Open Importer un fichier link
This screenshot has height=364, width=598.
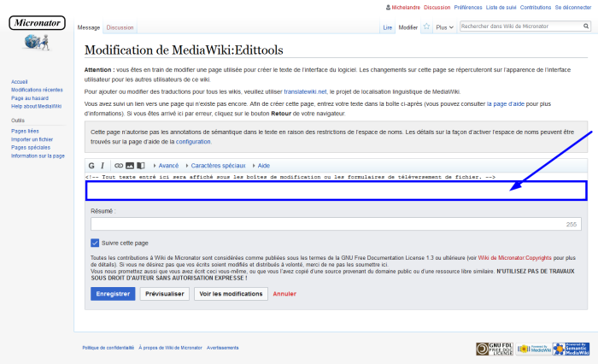(x=32, y=139)
